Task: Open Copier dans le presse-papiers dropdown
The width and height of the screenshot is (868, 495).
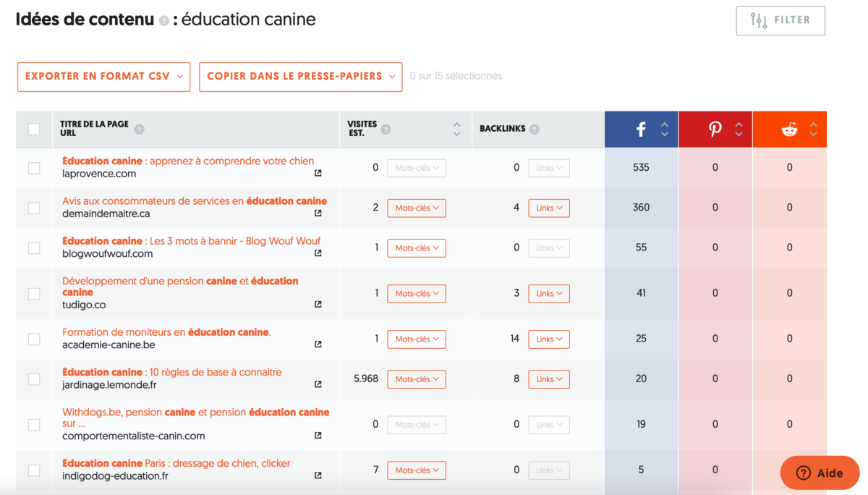Action: (x=301, y=77)
